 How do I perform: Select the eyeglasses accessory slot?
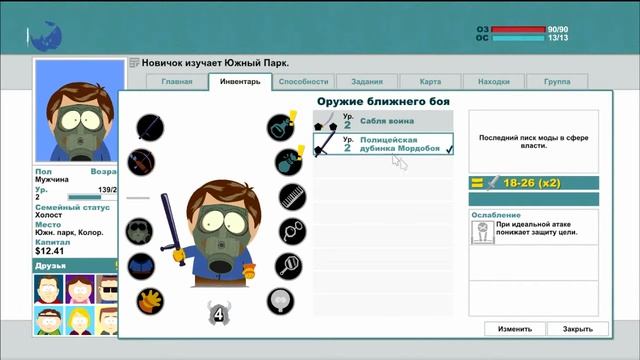coord(292,231)
